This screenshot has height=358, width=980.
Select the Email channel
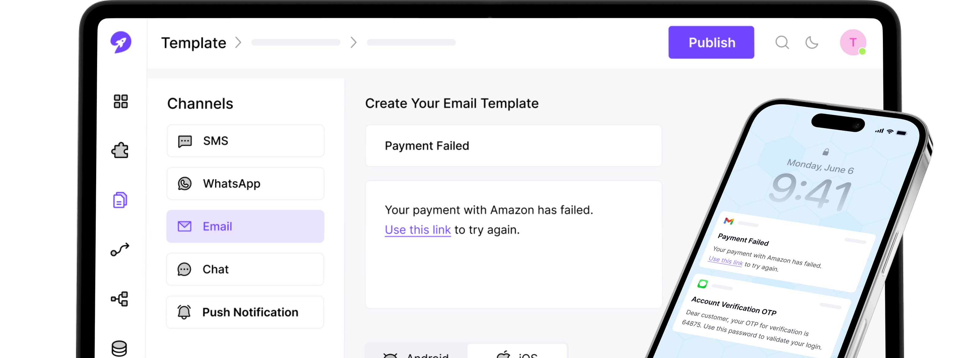pyautogui.click(x=245, y=226)
